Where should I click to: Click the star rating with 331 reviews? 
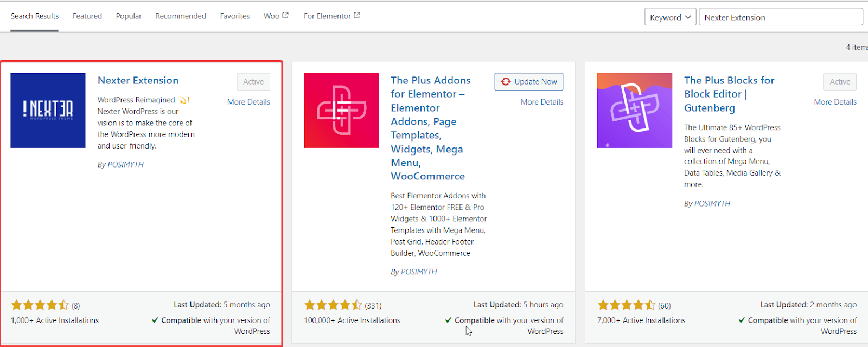[333, 305]
